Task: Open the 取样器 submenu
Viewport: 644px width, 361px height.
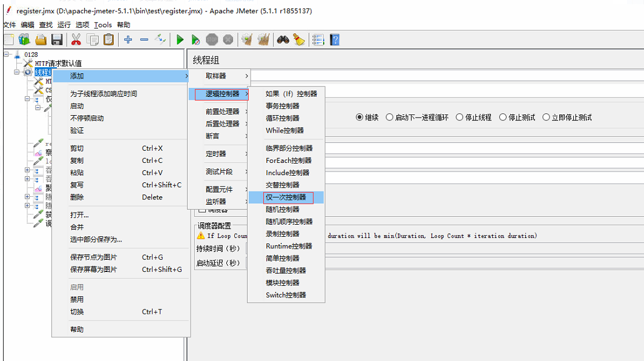Action: [218, 76]
